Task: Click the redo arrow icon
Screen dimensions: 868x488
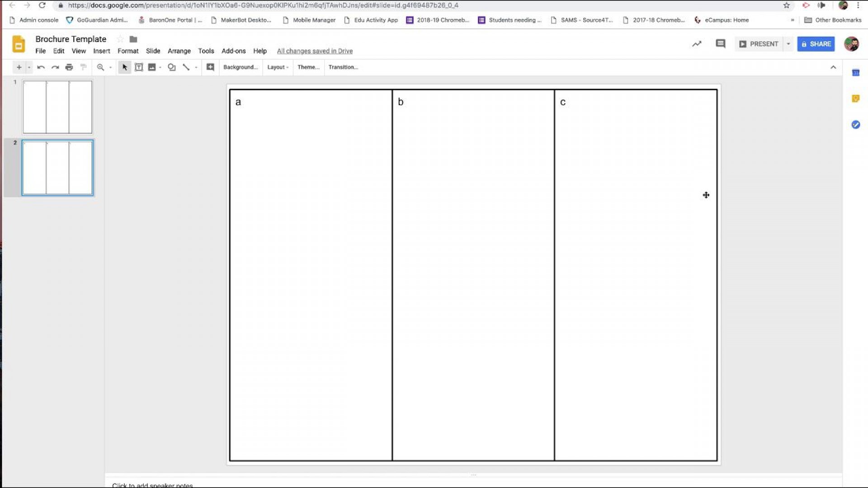Action: click(x=55, y=67)
